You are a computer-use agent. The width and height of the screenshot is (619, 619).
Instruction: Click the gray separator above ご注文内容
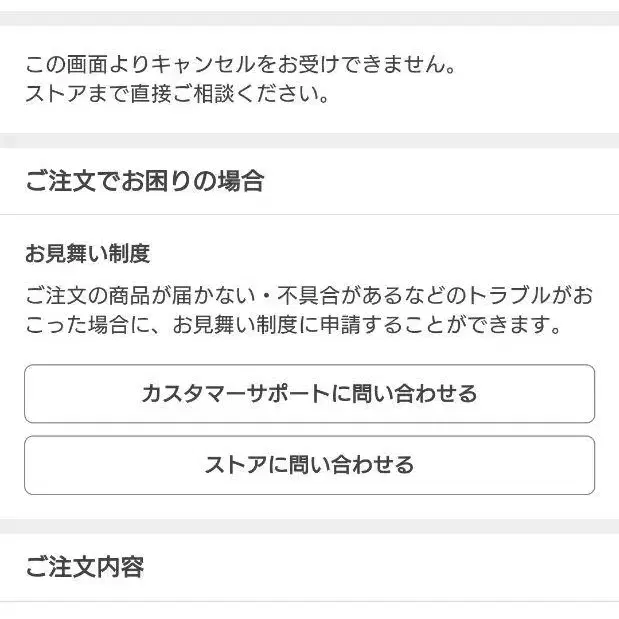click(x=310, y=526)
